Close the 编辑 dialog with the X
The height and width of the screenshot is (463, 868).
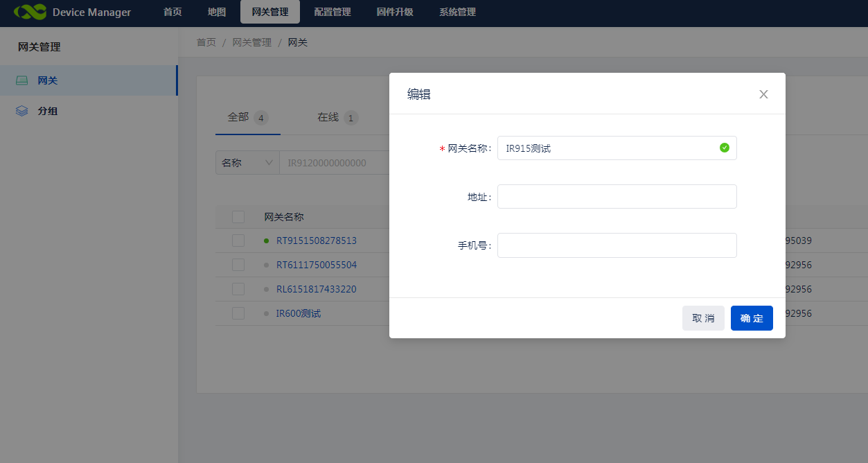tap(763, 94)
